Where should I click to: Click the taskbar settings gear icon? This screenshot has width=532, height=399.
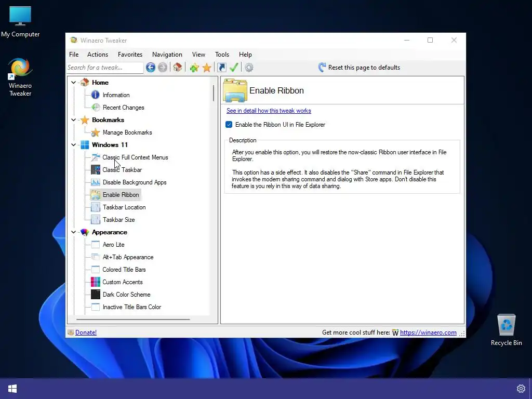(x=521, y=389)
